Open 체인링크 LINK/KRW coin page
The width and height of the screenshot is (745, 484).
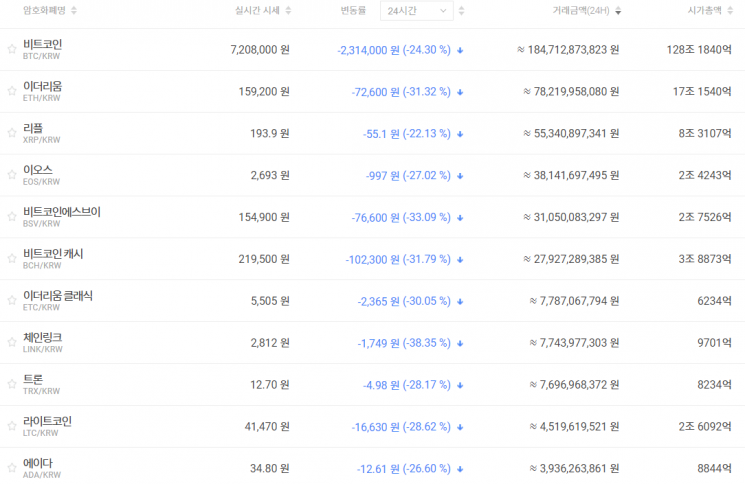(x=43, y=342)
